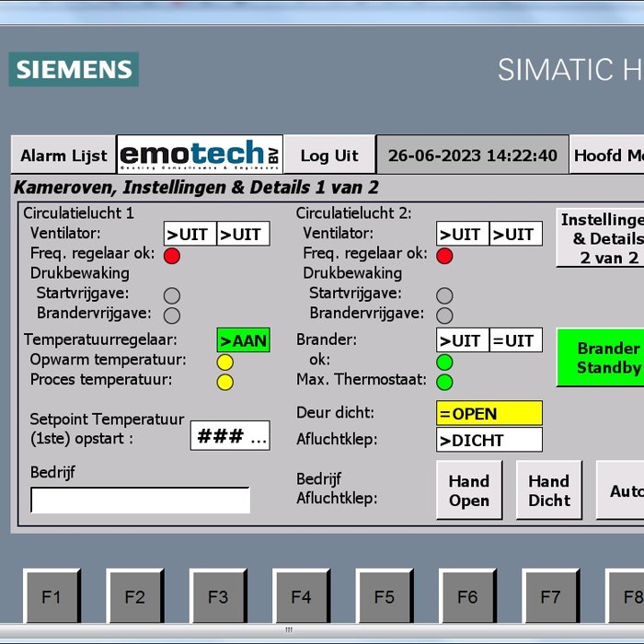Go to Instellingen & Details 2 van 2
The image size is (644, 644).
601,238
